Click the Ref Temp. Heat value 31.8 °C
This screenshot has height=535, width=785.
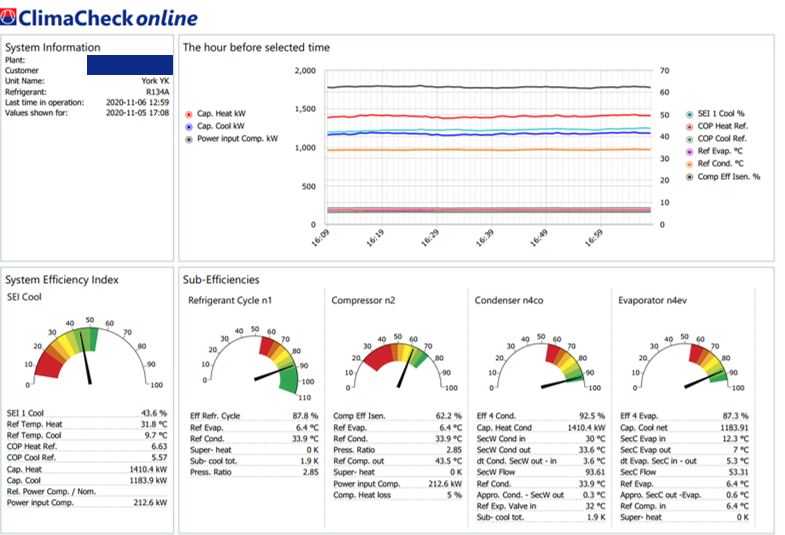(x=154, y=424)
